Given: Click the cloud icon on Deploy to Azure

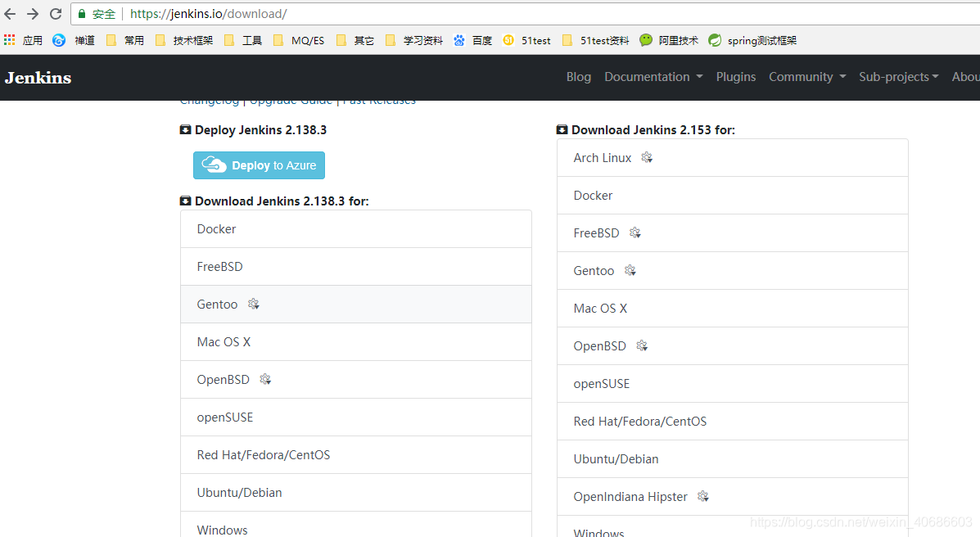Looking at the screenshot, I should point(214,165).
